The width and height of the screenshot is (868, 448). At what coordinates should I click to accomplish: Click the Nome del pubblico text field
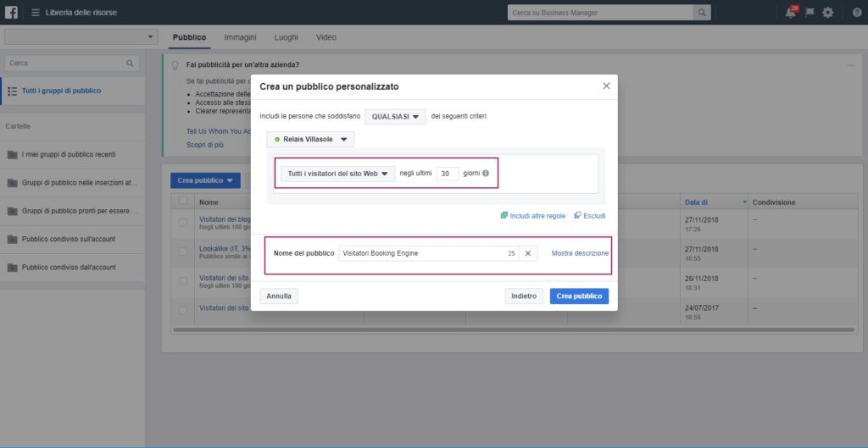[x=420, y=253]
